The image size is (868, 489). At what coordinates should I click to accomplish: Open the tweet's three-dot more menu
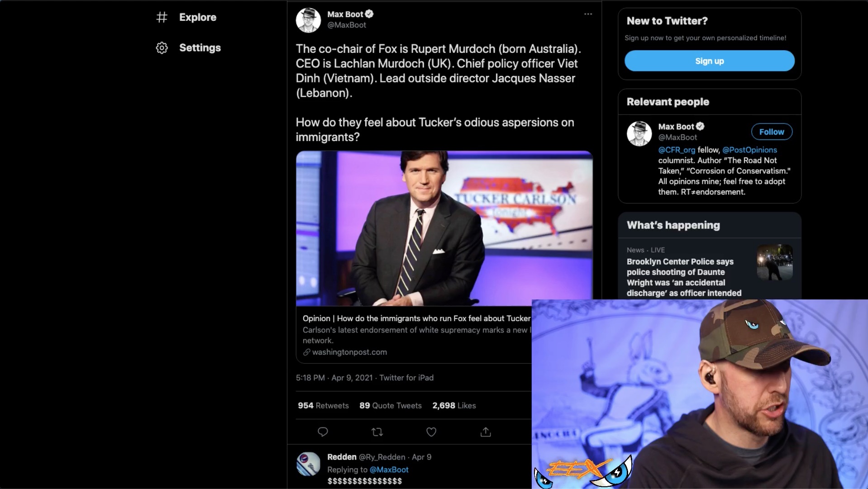pyautogui.click(x=588, y=14)
